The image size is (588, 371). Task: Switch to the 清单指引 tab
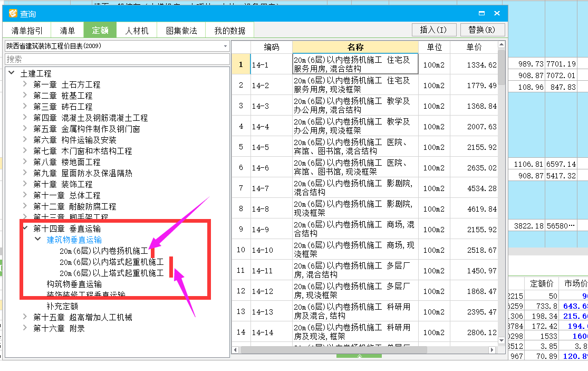(26, 31)
